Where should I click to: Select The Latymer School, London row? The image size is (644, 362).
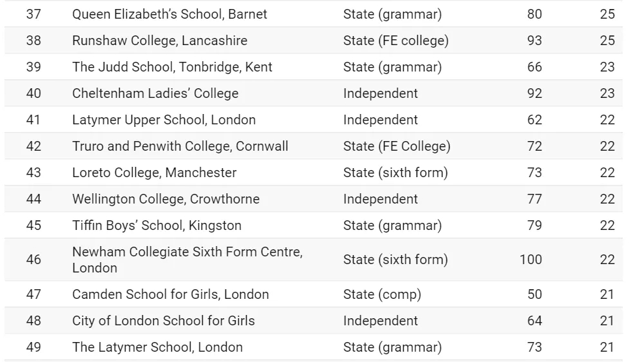click(314, 347)
